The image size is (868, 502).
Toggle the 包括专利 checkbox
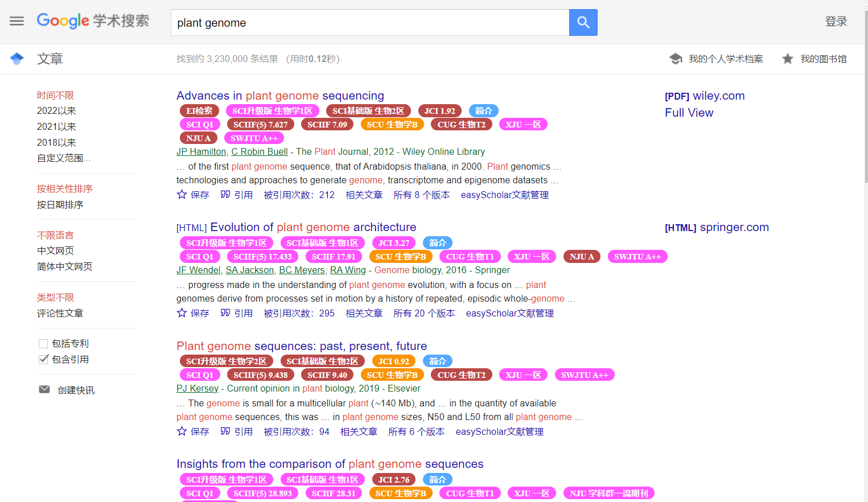click(x=43, y=343)
